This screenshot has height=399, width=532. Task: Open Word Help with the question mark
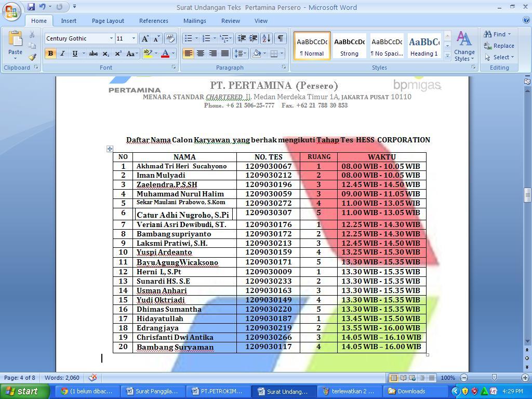[x=526, y=20]
